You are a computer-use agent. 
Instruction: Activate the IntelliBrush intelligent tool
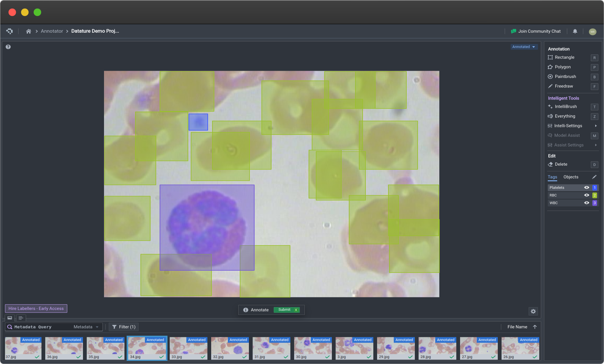565,106
